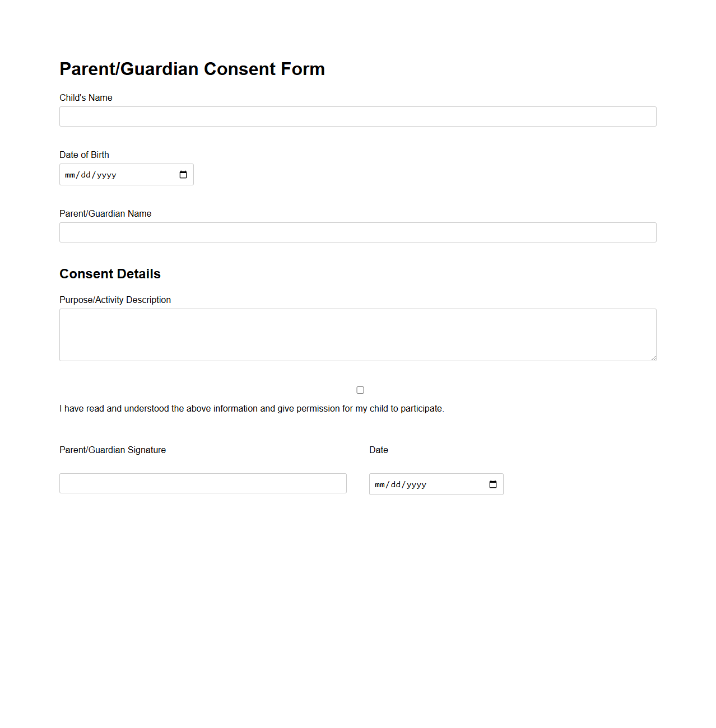
Task: Select the month segment of the signature Date
Action: (x=380, y=484)
